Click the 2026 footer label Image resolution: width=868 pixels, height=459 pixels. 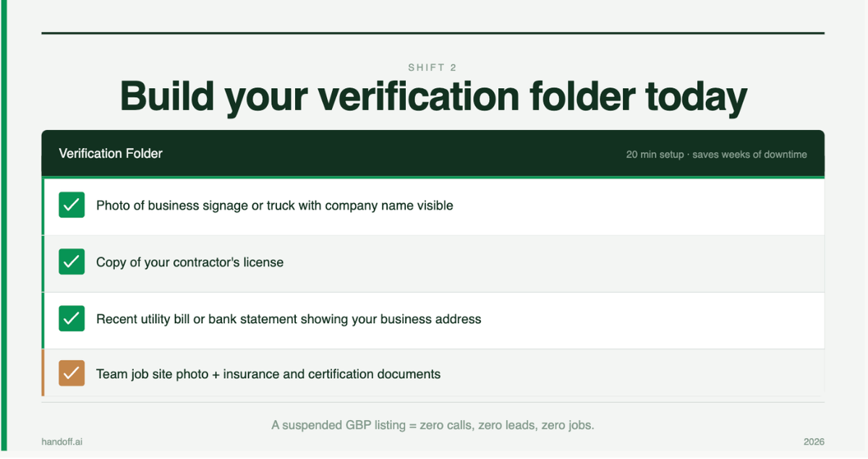point(814,442)
